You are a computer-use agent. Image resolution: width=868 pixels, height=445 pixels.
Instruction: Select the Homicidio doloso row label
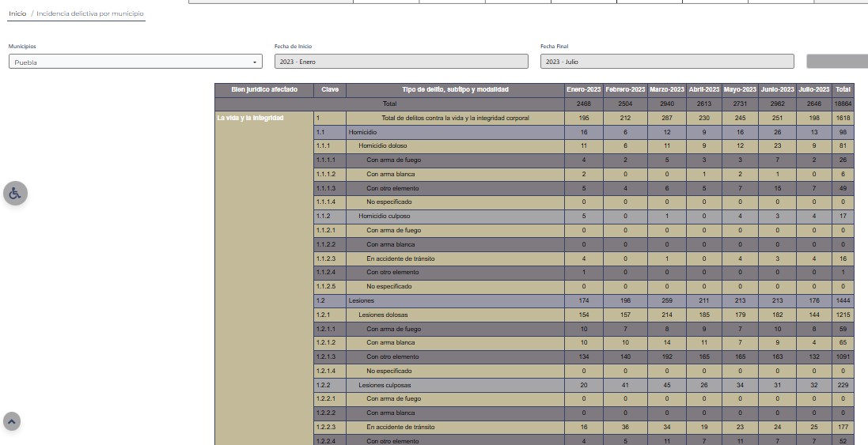coord(383,146)
